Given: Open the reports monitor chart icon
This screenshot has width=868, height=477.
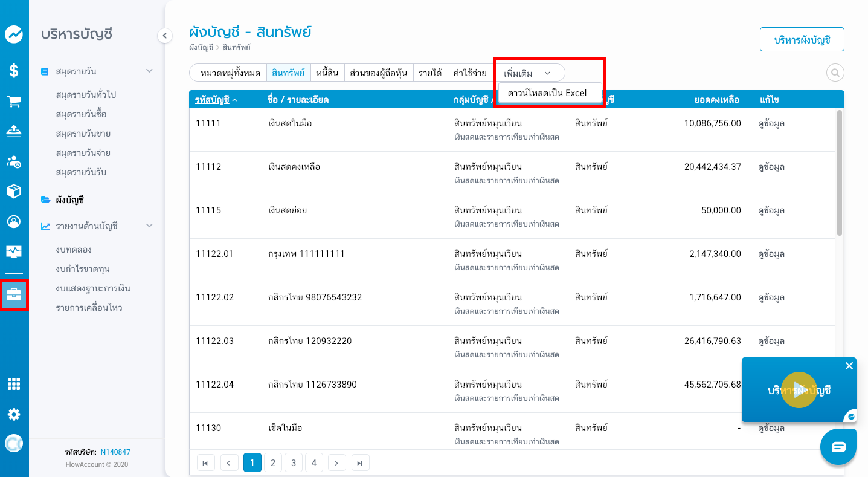Looking at the screenshot, I should [14, 251].
